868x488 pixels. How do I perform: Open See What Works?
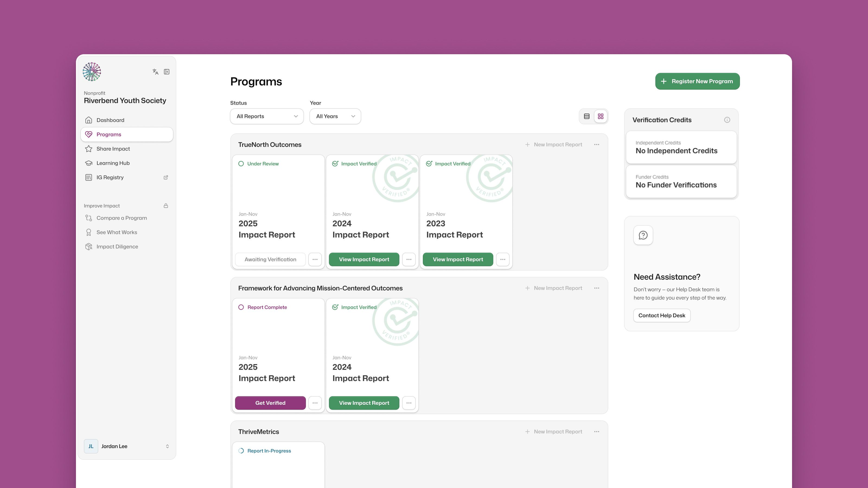tap(127, 232)
